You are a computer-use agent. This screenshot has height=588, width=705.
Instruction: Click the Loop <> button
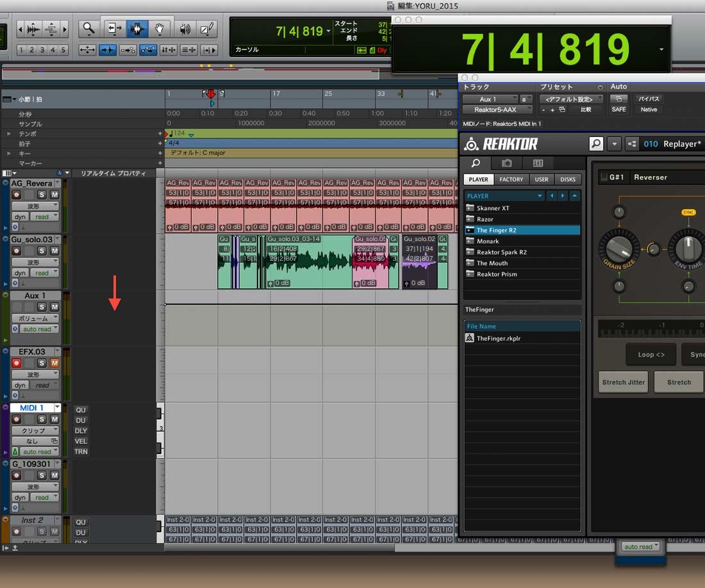[x=651, y=354]
